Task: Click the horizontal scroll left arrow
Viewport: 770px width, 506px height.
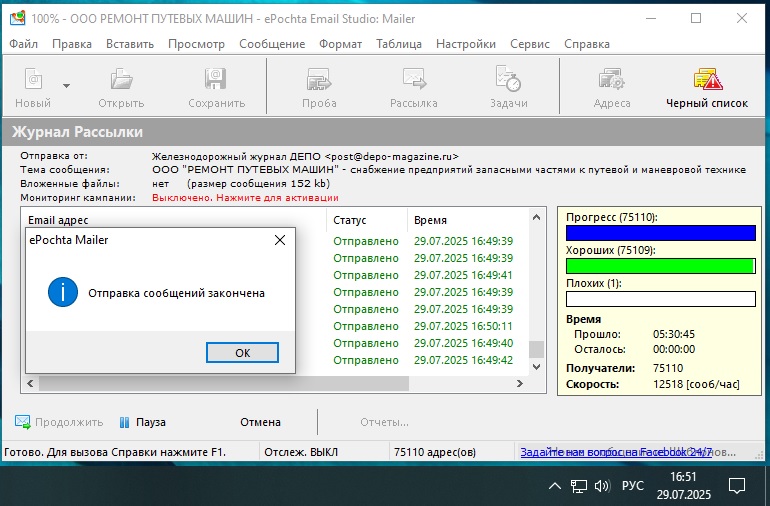Action: click(x=30, y=384)
